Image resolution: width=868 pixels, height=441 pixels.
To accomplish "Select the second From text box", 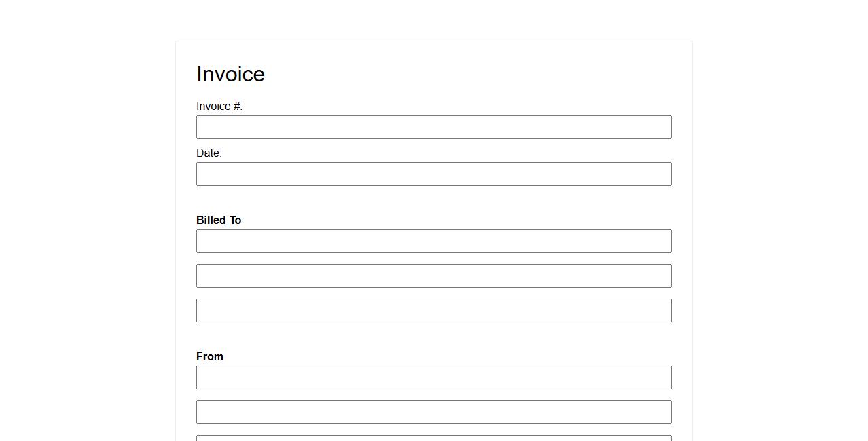I will pyautogui.click(x=433, y=413).
